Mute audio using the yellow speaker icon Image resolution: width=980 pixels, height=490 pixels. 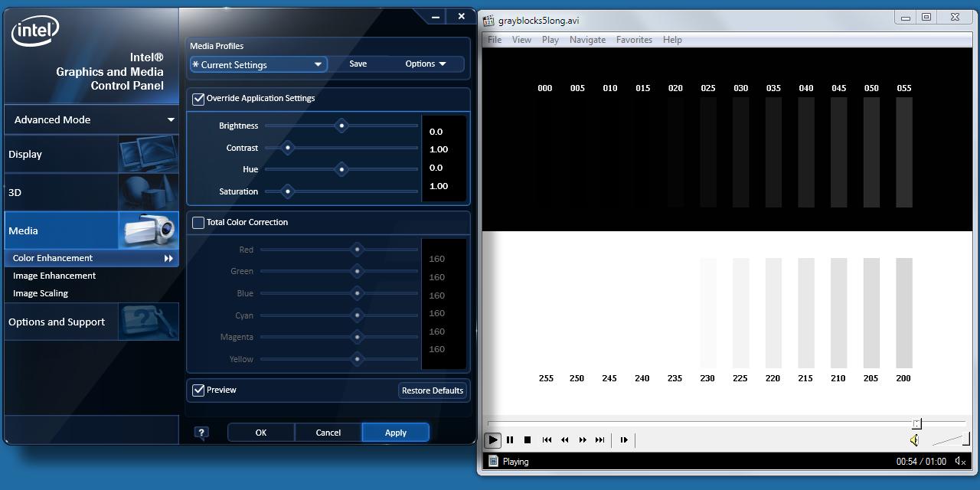click(x=914, y=440)
